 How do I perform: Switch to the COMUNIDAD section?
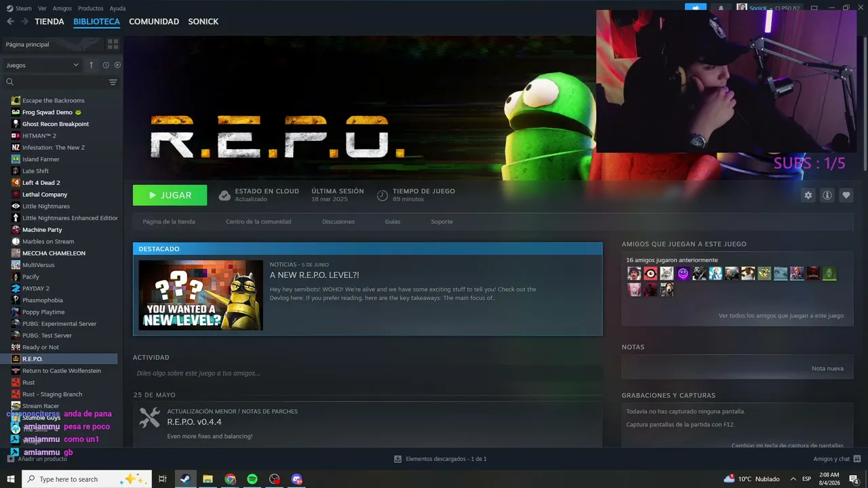(x=154, y=22)
